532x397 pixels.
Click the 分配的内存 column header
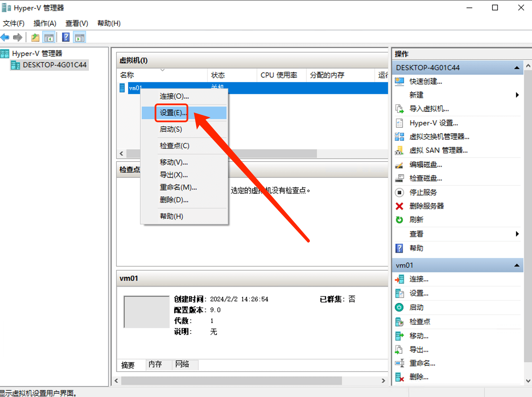click(340, 75)
